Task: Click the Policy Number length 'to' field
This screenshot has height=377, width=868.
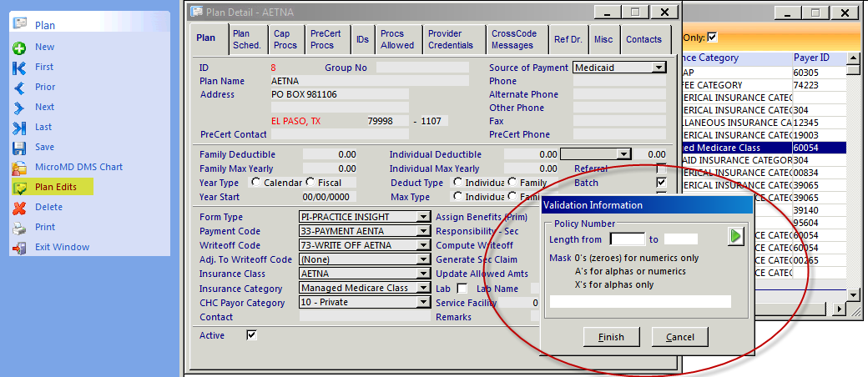Action: click(681, 239)
